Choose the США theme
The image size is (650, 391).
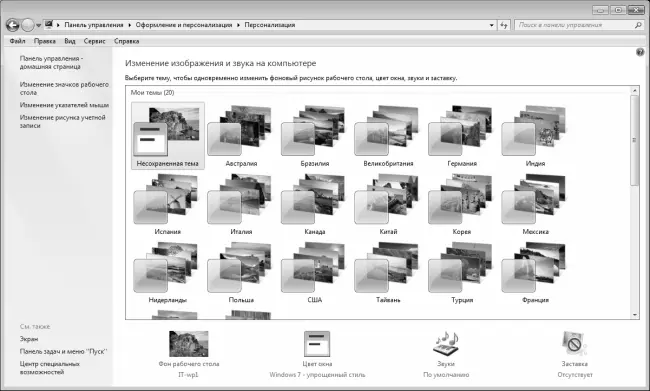click(315, 273)
